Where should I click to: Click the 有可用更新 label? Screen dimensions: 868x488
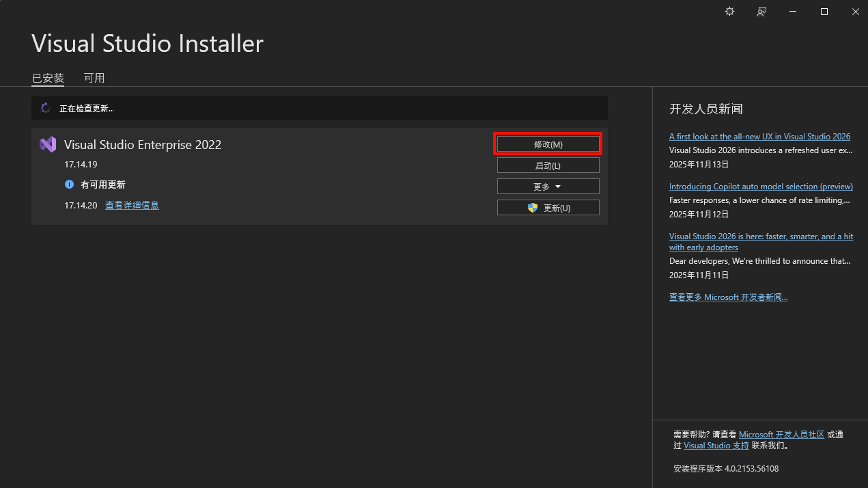pos(103,185)
